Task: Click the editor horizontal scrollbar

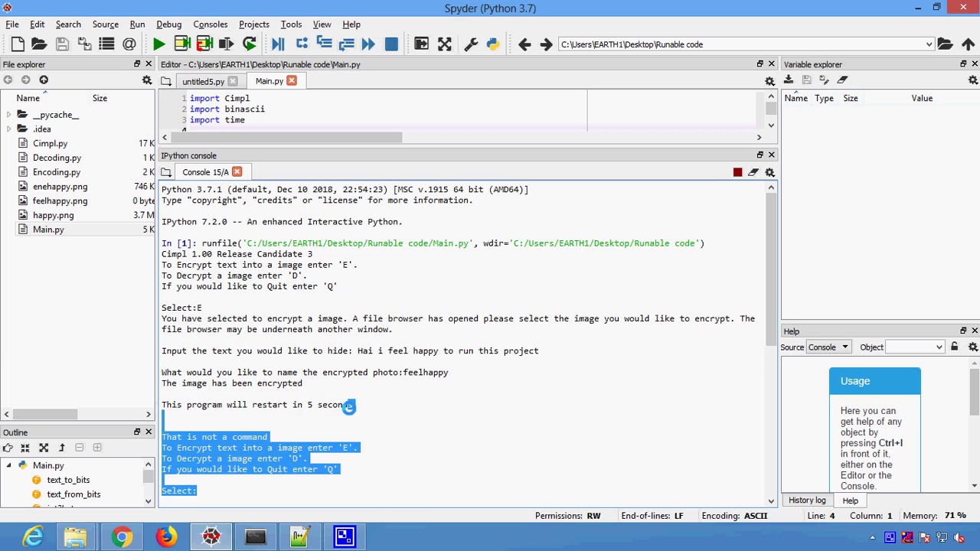Action: (285, 138)
